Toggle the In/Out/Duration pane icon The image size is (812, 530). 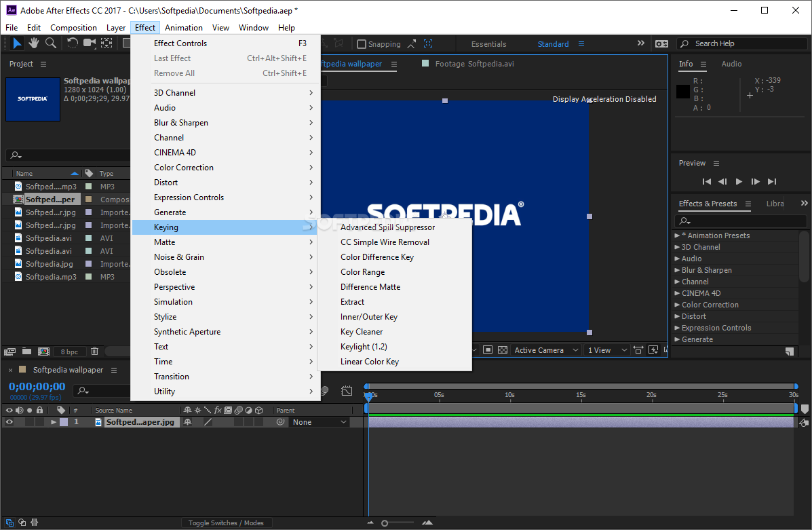tap(35, 523)
